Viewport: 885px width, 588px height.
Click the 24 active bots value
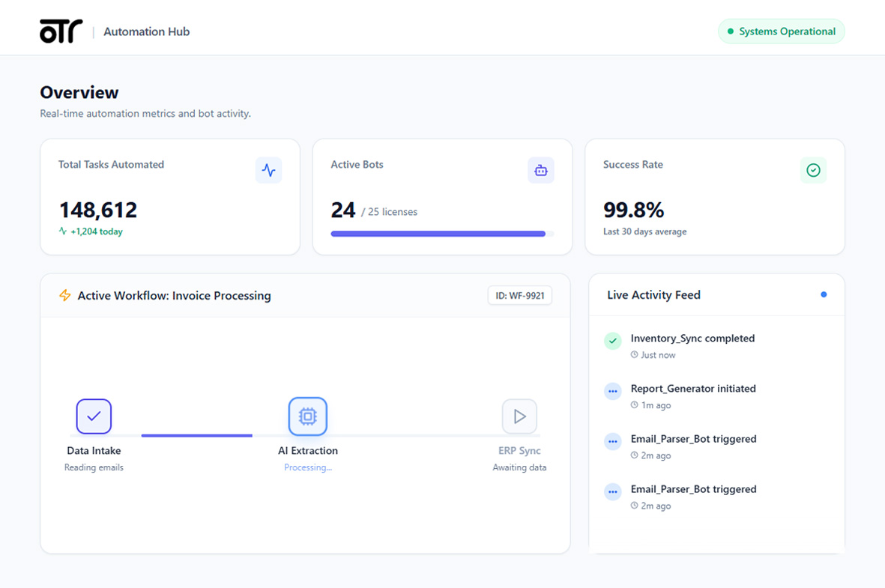[343, 210]
